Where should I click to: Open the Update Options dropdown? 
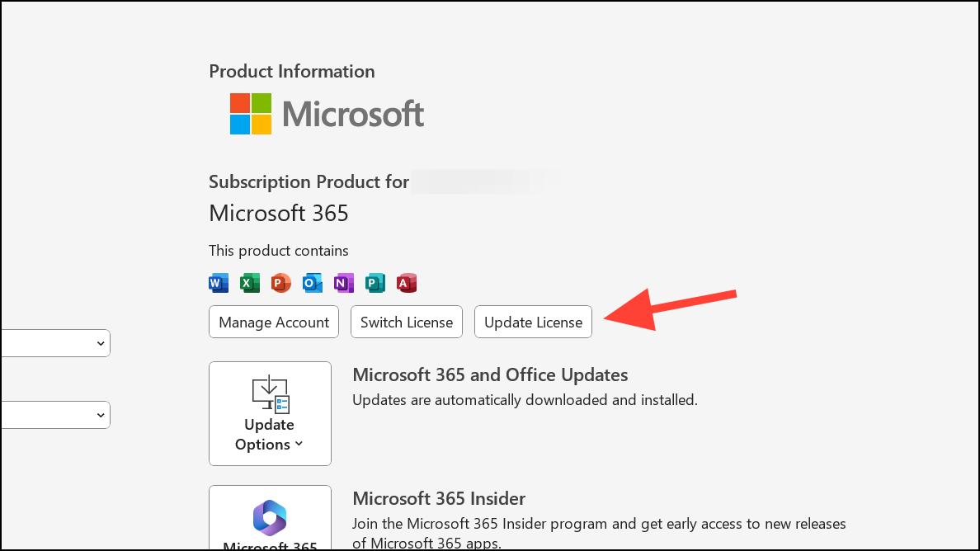[270, 413]
